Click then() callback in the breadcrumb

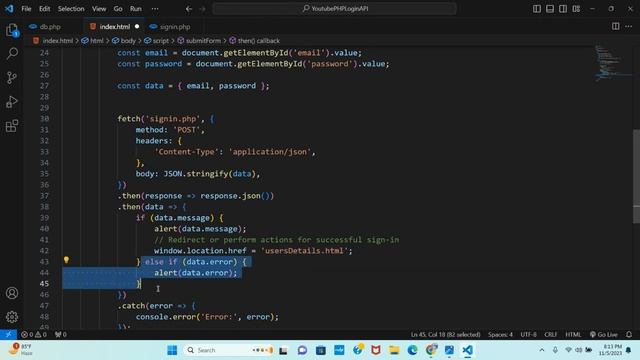tap(258, 41)
